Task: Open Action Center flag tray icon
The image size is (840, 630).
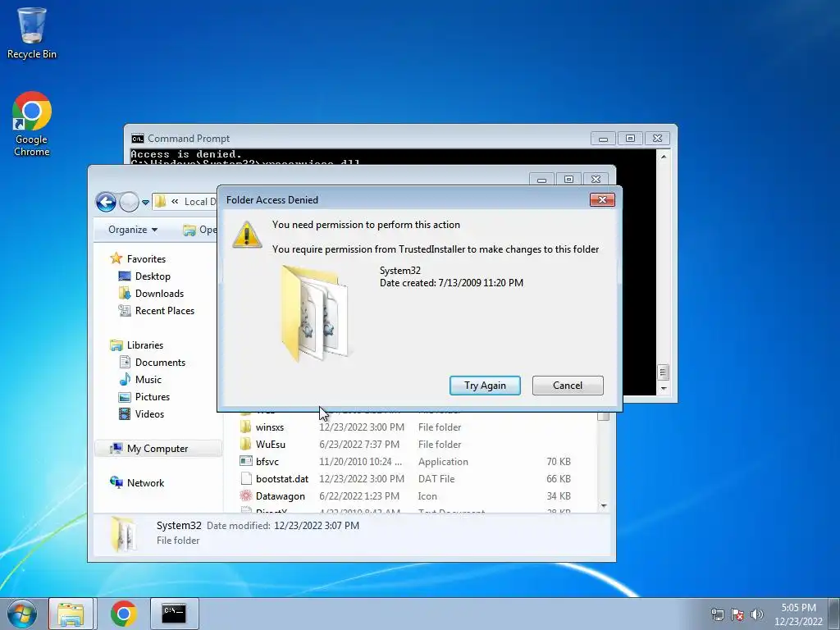Action: [x=737, y=614]
